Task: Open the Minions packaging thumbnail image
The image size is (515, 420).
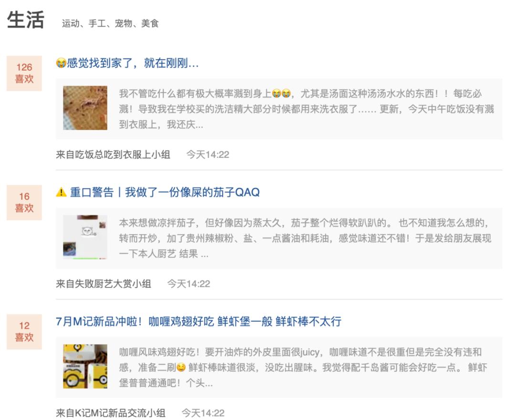Action: pyautogui.click(x=85, y=366)
